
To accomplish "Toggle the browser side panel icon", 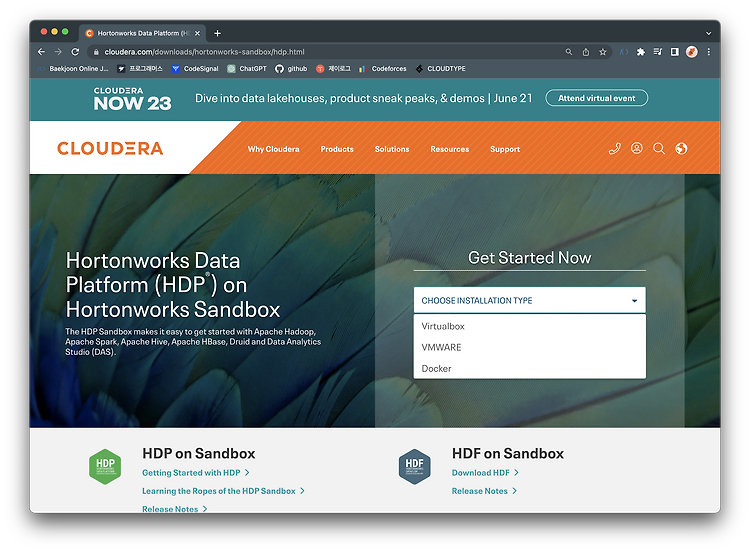I will pyautogui.click(x=674, y=52).
